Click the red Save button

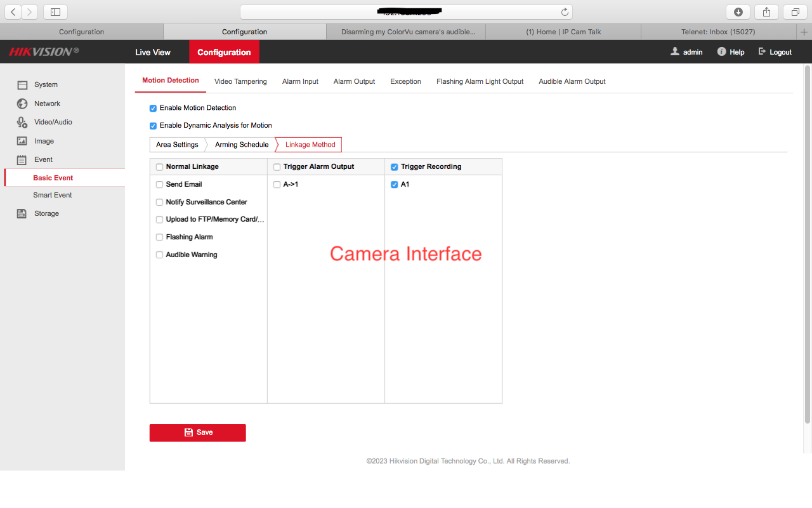coord(197,432)
